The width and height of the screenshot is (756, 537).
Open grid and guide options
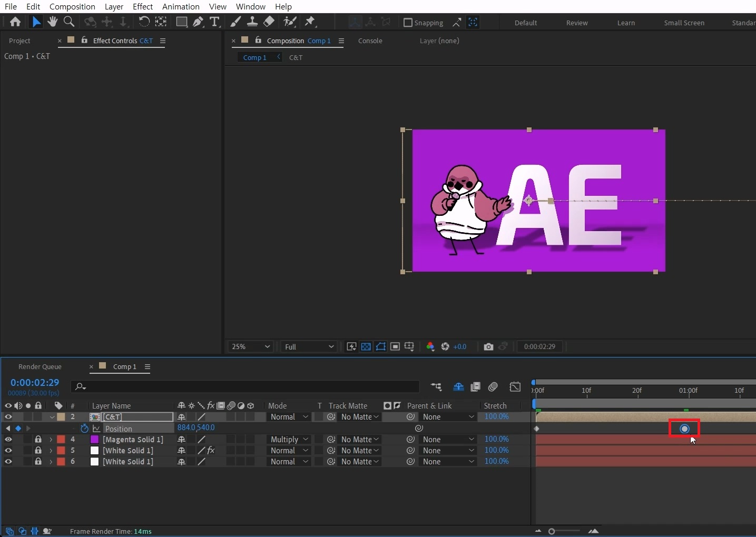pos(409,346)
